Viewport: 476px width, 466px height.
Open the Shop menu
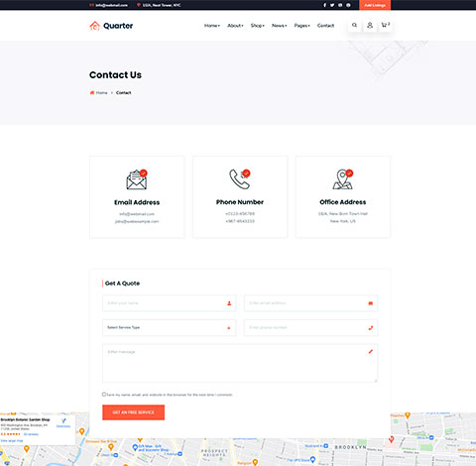coord(257,26)
